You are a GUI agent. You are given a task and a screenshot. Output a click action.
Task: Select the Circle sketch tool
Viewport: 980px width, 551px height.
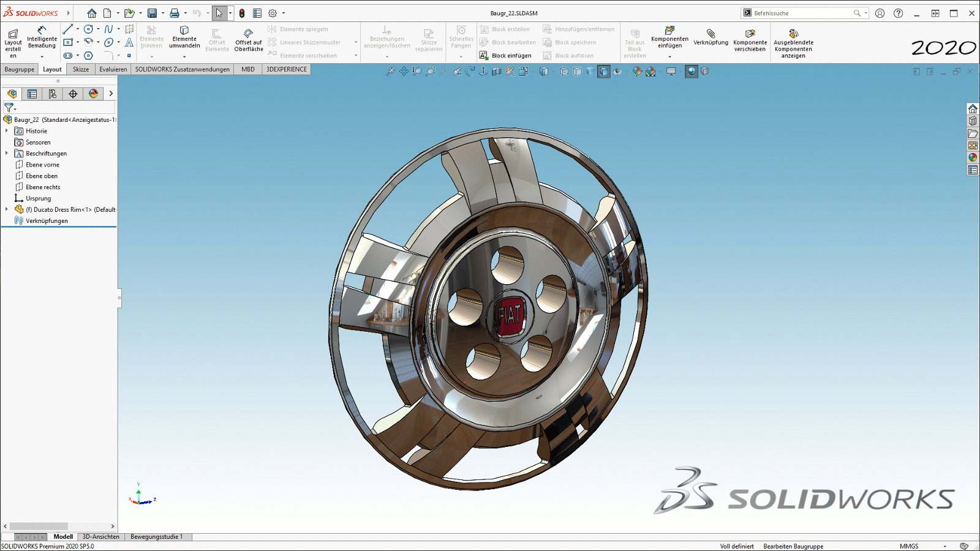click(88, 29)
